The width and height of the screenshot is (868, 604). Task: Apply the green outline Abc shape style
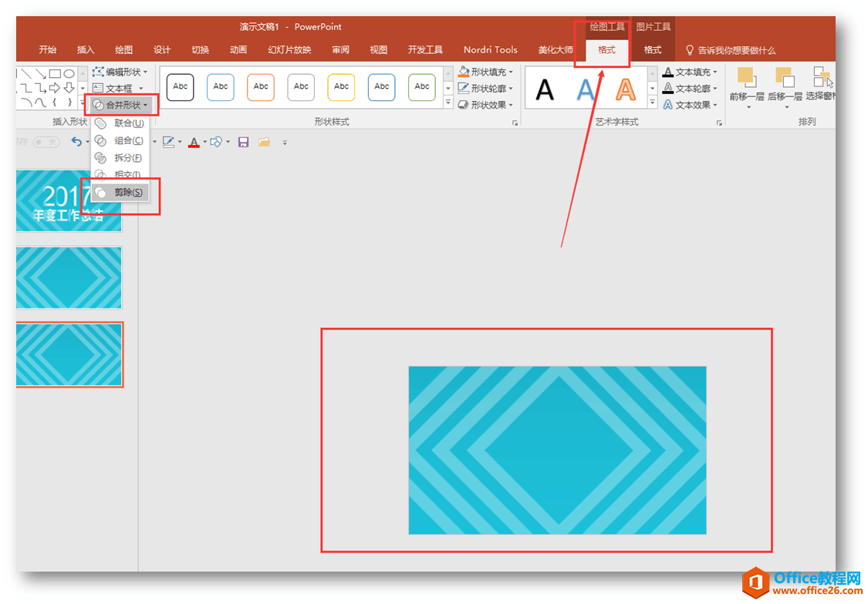tap(422, 87)
